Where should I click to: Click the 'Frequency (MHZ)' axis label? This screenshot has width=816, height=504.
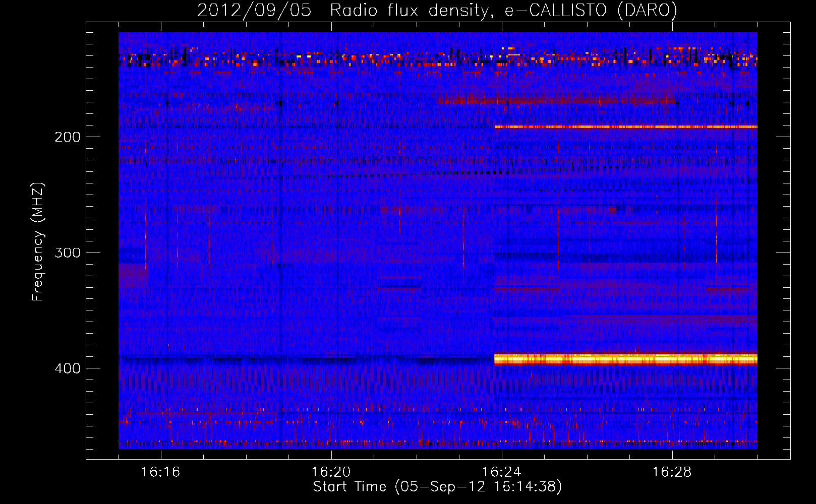pos(38,242)
